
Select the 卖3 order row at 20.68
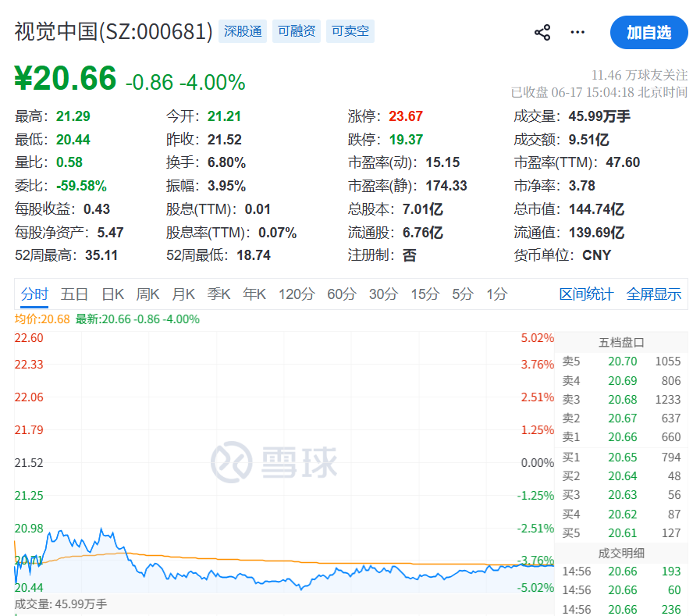(621, 400)
